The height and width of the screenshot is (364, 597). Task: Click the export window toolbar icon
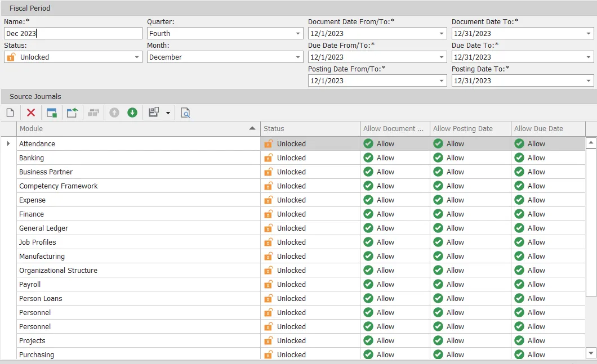(x=72, y=113)
